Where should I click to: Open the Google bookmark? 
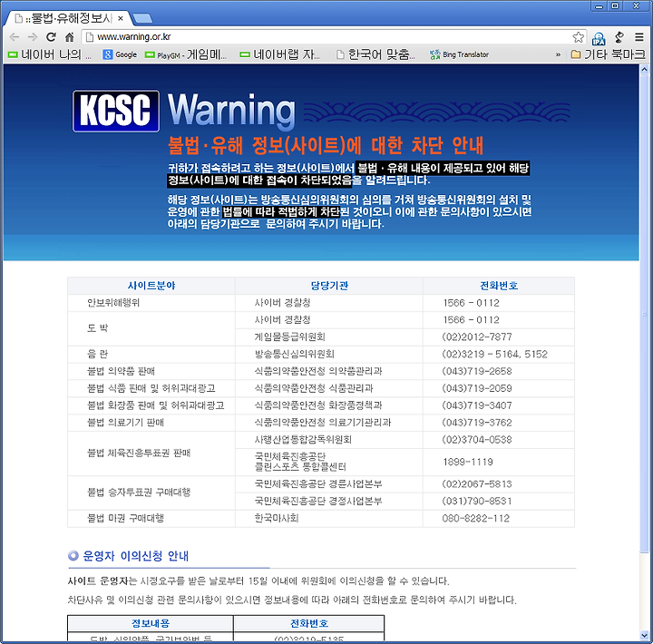(120, 54)
